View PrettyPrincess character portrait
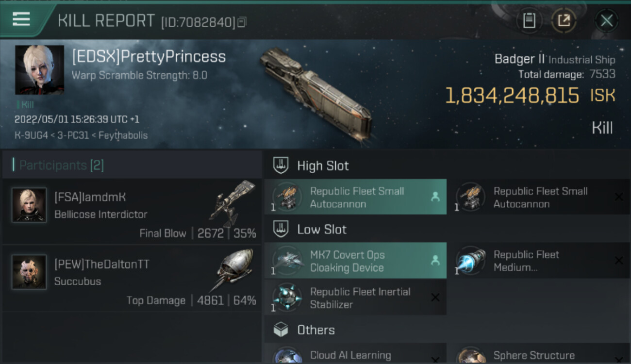Screen dimensions: 631x364 point(39,70)
